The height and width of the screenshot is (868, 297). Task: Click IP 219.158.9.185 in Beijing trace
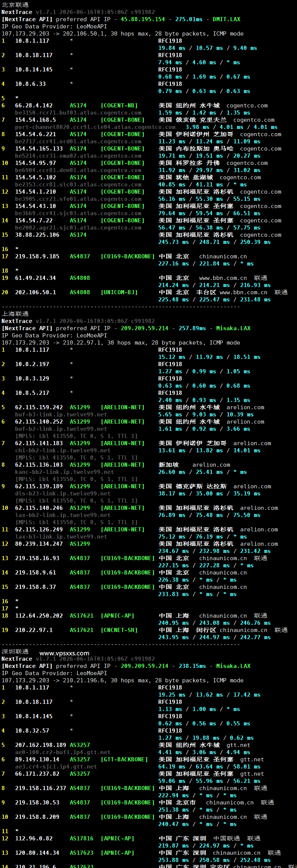tap(37, 256)
